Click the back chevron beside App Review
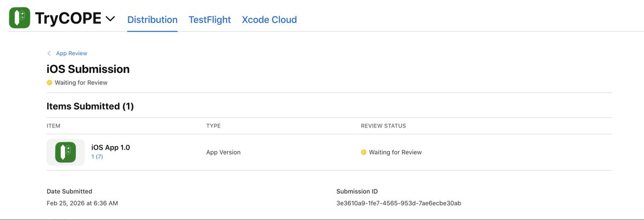Image resolution: width=644 pixels, height=220 pixels. 49,54
